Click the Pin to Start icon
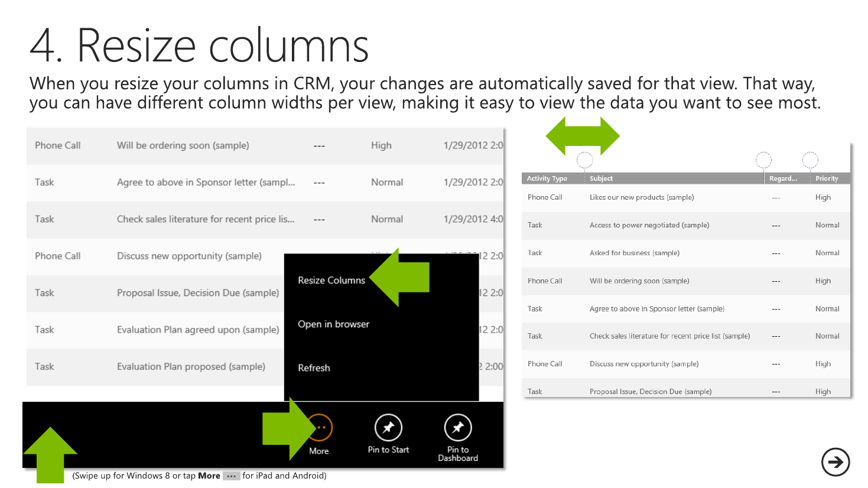This screenshot has width=868, height=488. (x=388, y=428)
